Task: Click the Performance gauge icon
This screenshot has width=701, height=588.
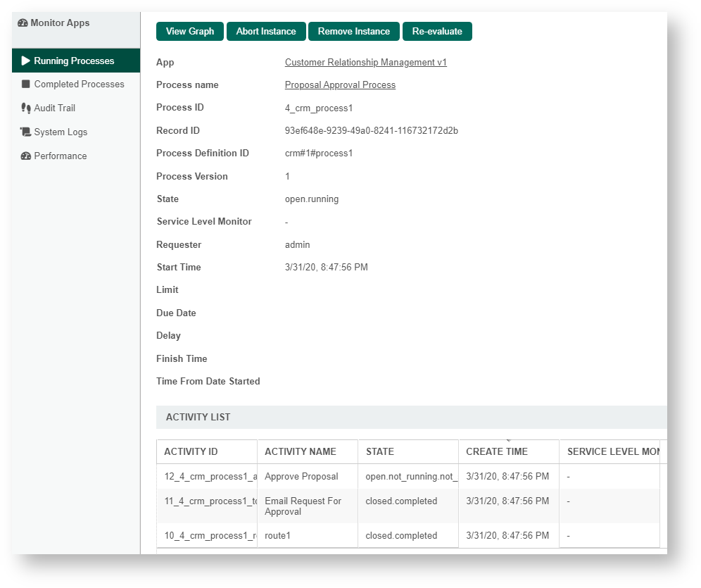Action: click(x=26, y=156)
